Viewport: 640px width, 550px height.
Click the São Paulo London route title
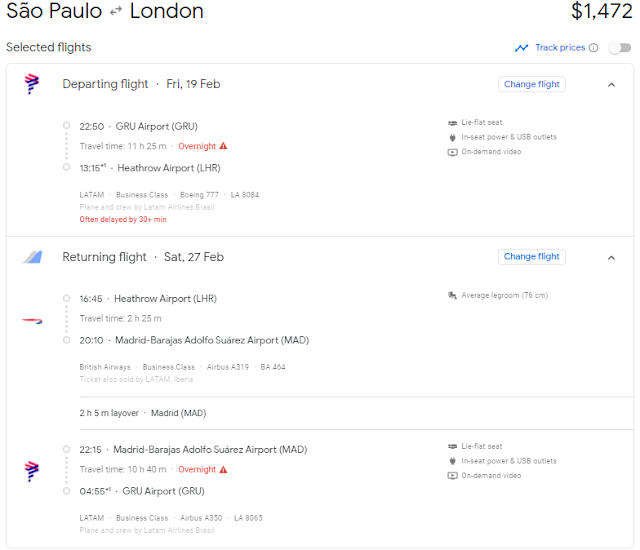coord(105,12)
